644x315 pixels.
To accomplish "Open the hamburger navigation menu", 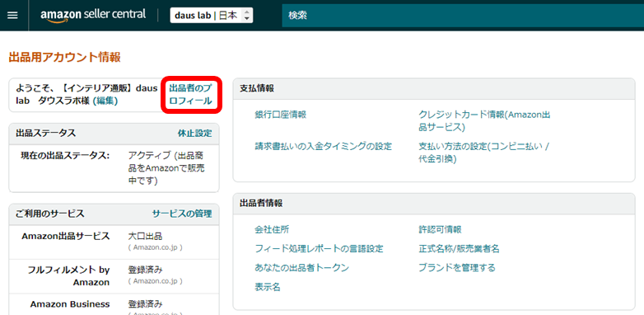I will click(12, 15).
